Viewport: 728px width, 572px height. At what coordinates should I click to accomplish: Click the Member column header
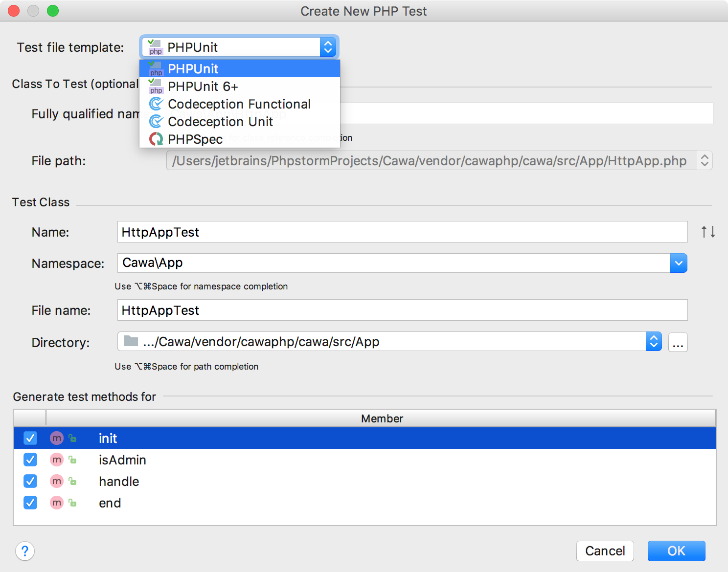(x=381, y=418)
